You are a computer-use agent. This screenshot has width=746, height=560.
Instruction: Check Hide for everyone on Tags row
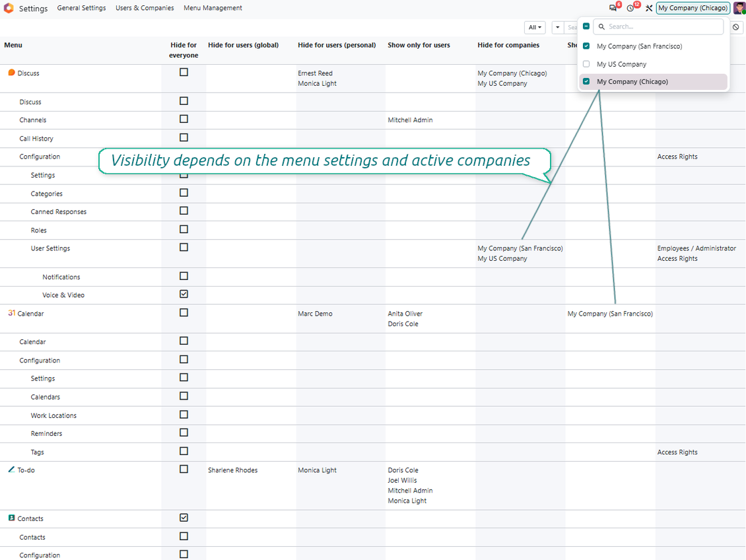pyautogui.click(x=184, y=451)
